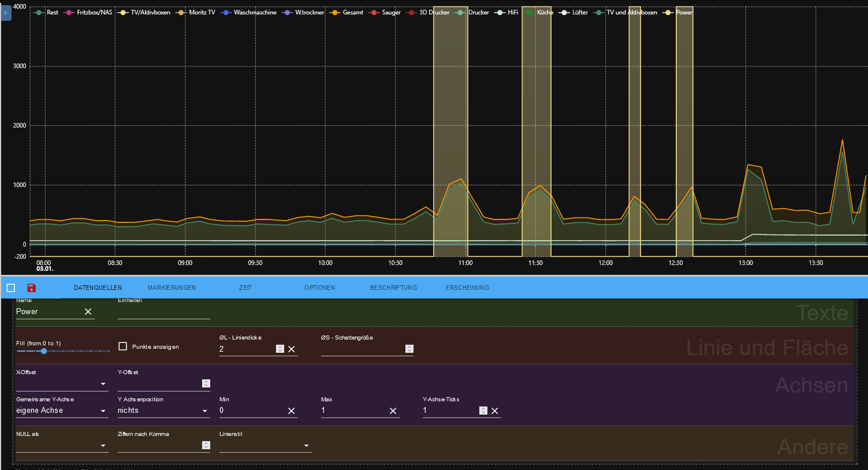Toggle the checkbox left of save icon
This screenshot has height=470, width=868.
point(10,288)
